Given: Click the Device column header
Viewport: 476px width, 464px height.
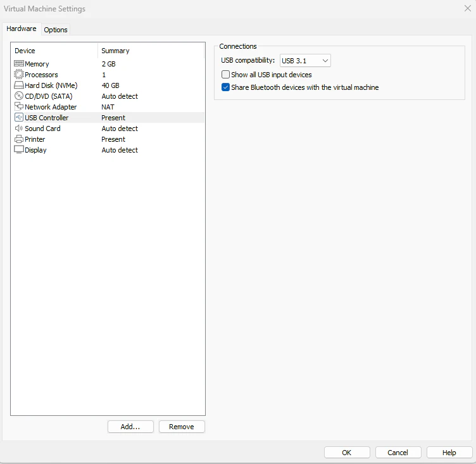Looking at the screenshot, I should pyautogui.click(x=25, y=51).
